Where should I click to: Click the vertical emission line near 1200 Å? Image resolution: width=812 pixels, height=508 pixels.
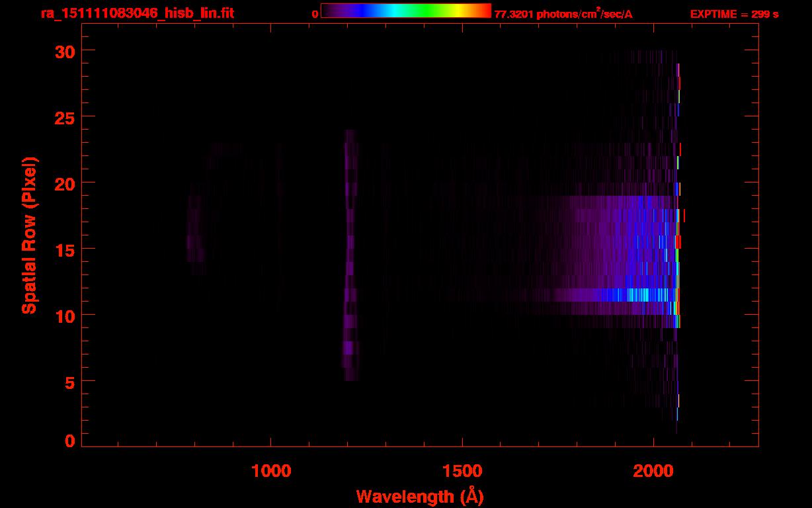tap(350, 255)
